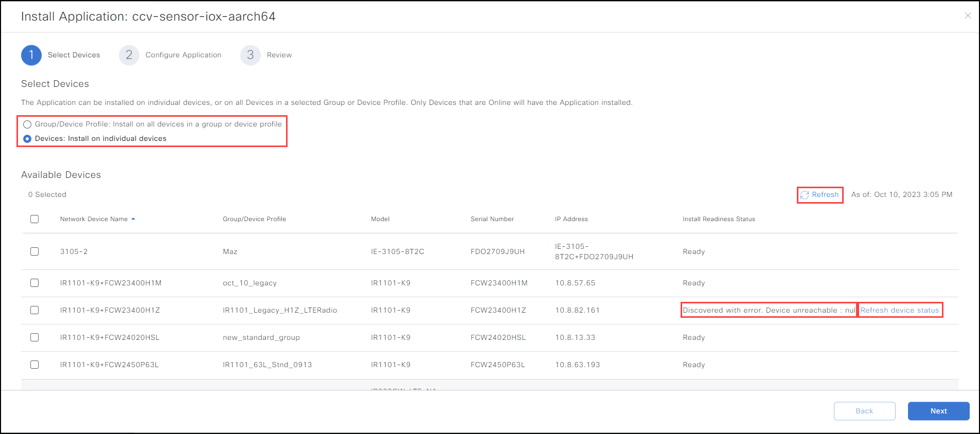The height and width of the screenshot is (434, 980).
Task: Click the serial number cell FCW2450P63L
Action: (x=497, y=365)
